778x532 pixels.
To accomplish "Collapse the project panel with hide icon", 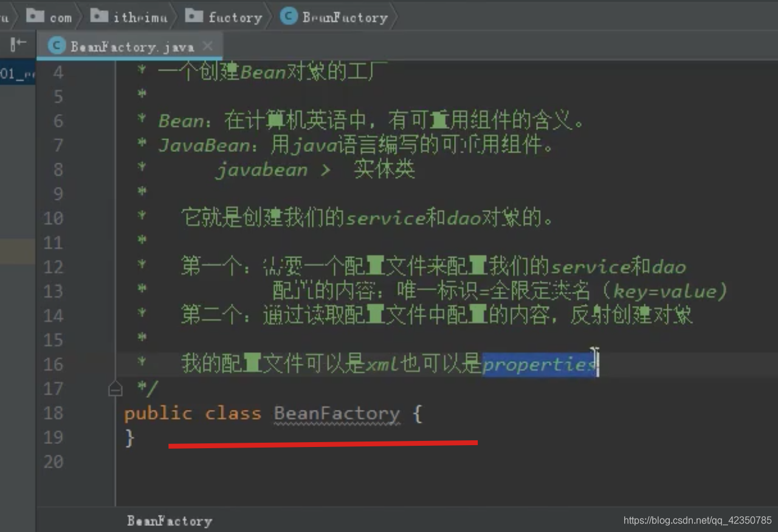I will 18,44.
